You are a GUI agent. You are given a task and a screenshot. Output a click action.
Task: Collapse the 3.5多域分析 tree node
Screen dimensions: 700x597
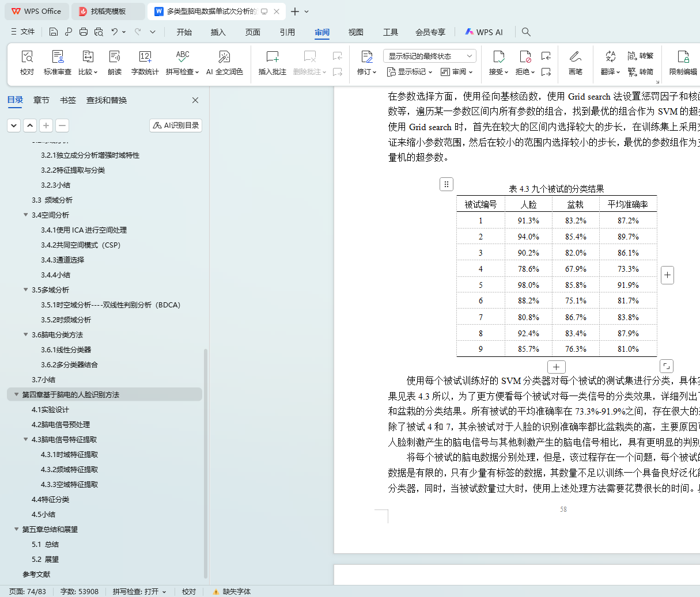click(25, 290)
